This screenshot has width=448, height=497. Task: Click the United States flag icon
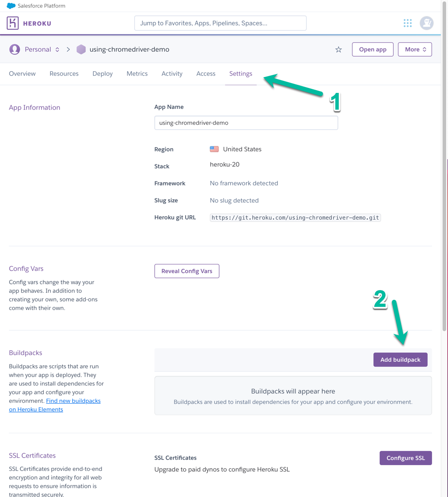click(x=214, y=149)
